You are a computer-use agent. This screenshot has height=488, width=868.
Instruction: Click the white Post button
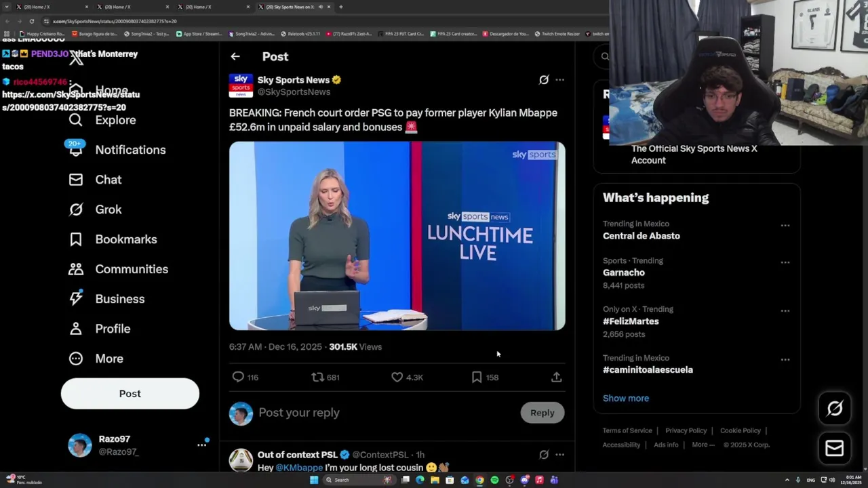pos(130,394)
